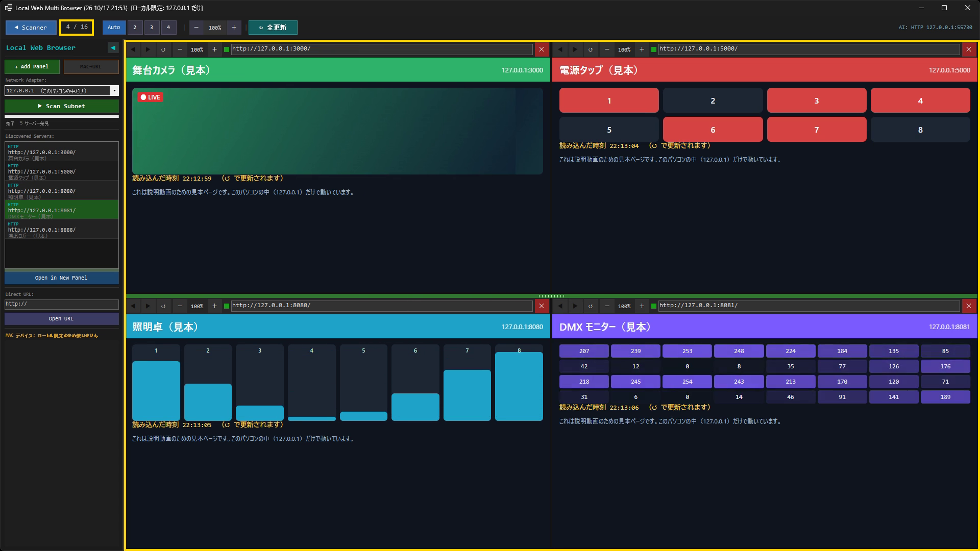Zoom in the 127.0.0.1:5000 panel

[x=642, y=49]
